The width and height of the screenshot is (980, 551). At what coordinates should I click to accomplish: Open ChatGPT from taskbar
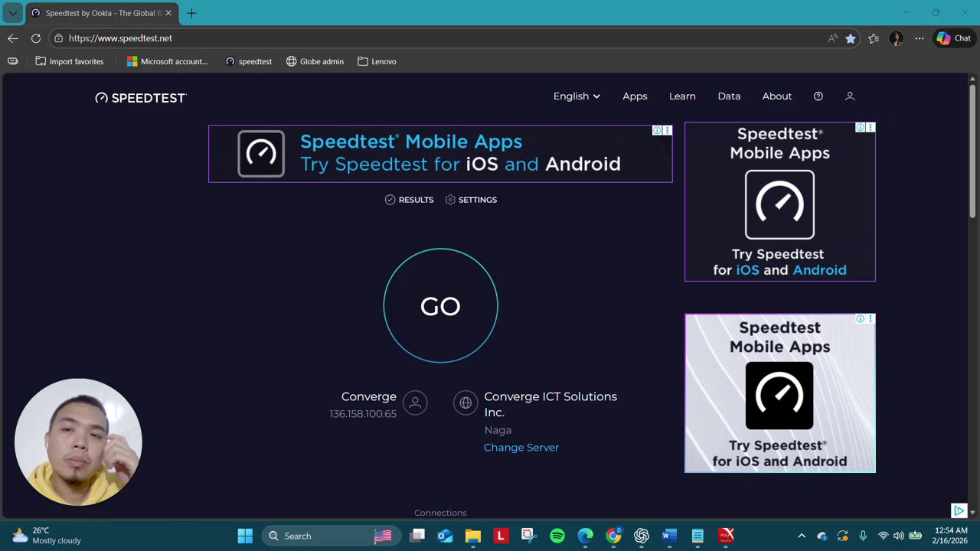[642, 536]
